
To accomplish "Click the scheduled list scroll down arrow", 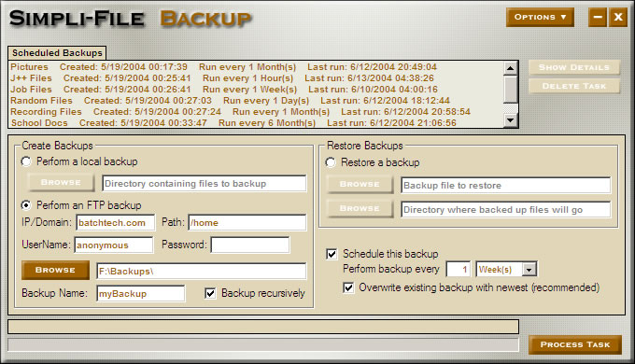I will tap(510, 119).
